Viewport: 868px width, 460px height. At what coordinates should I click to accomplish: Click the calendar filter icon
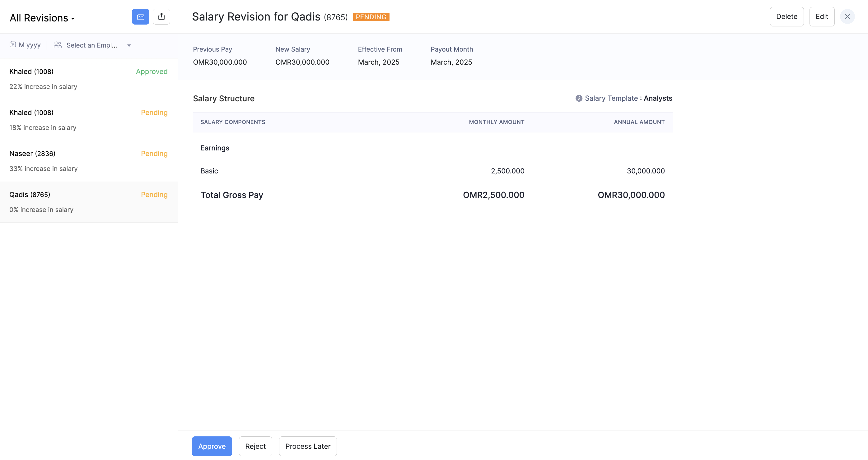[13, 45]
